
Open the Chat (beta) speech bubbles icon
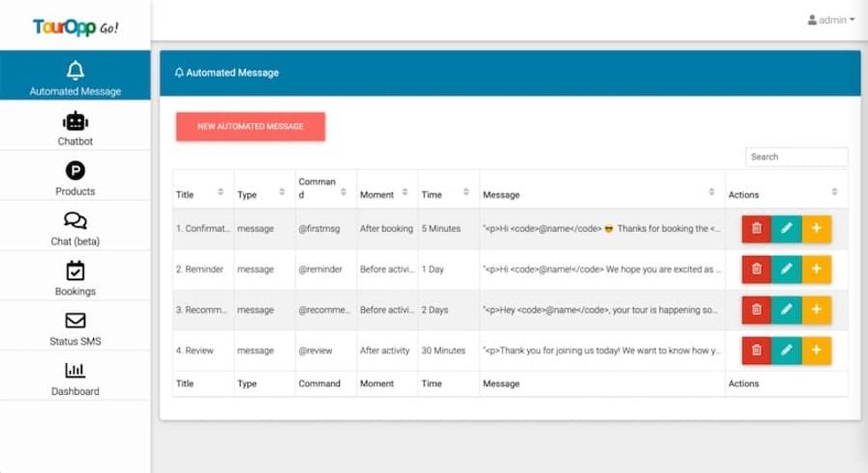pyautogui.click(x=75, y=221)
